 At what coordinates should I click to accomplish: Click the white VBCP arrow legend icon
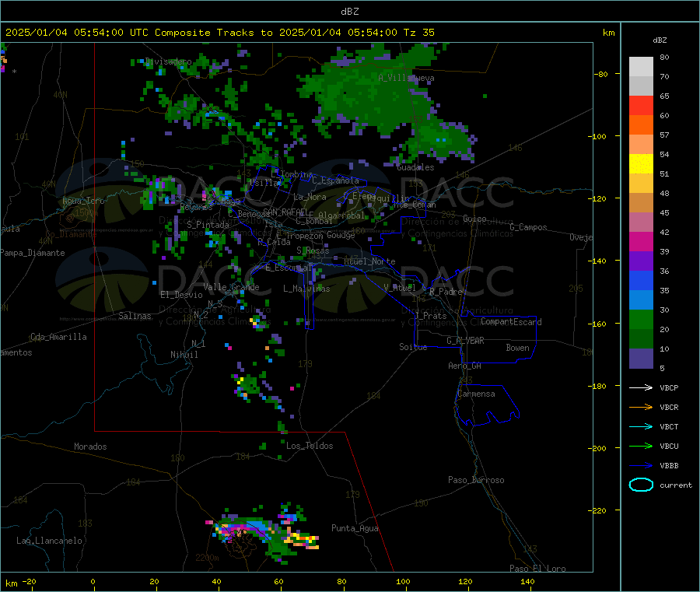click(641, 387)
